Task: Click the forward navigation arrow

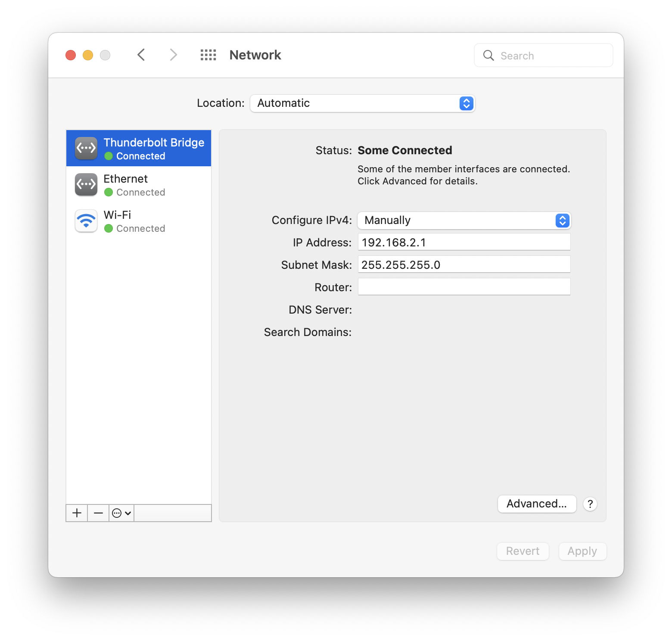Action: tap(173, 55)
